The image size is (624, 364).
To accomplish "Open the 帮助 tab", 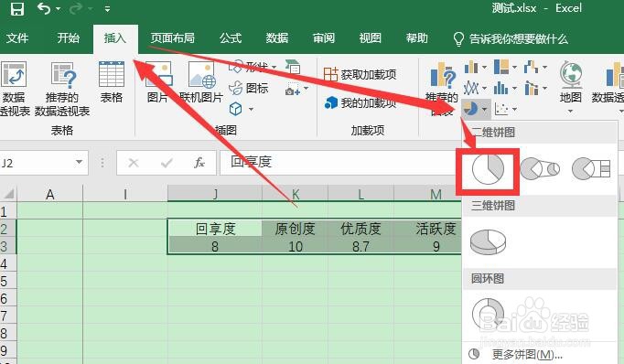I will click(416, 38).
